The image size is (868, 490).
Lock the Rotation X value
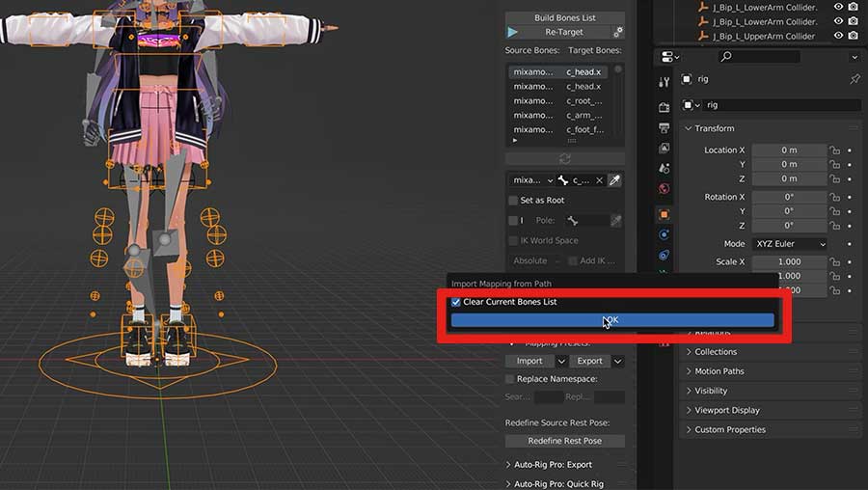pos(834,197)
